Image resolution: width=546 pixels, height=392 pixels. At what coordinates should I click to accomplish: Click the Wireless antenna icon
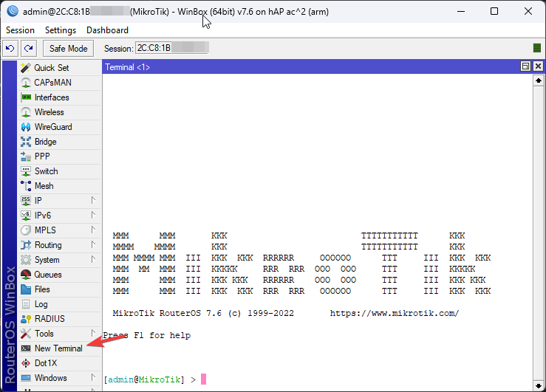click(x=26, y=112)
